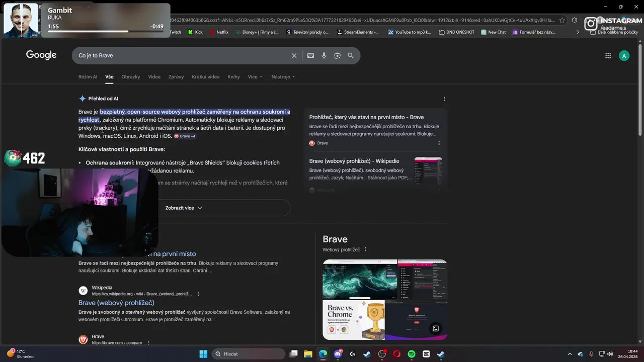Clear the Google search box with X

pos(294,56)
